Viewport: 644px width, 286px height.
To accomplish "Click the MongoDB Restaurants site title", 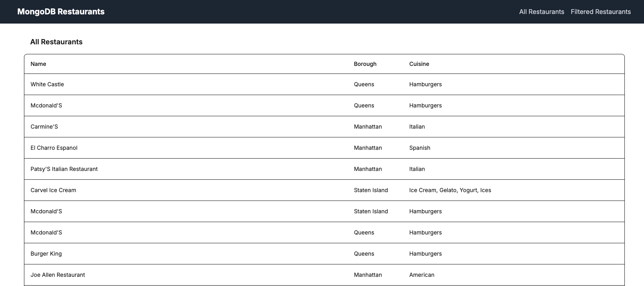I will [x=61, y=12].
